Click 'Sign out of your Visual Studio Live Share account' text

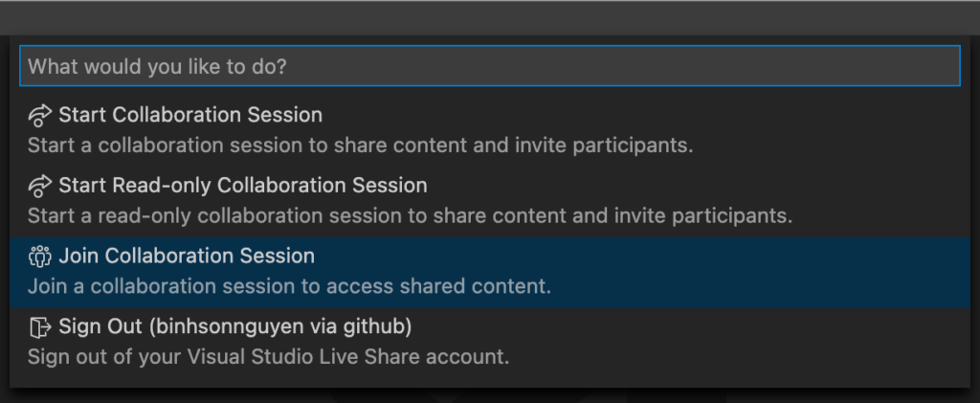268,357
